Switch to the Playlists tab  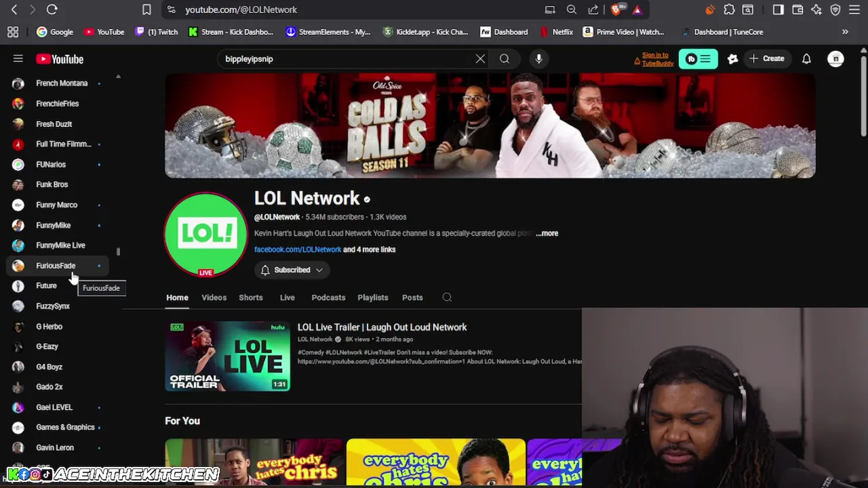[x=373, y=298]
